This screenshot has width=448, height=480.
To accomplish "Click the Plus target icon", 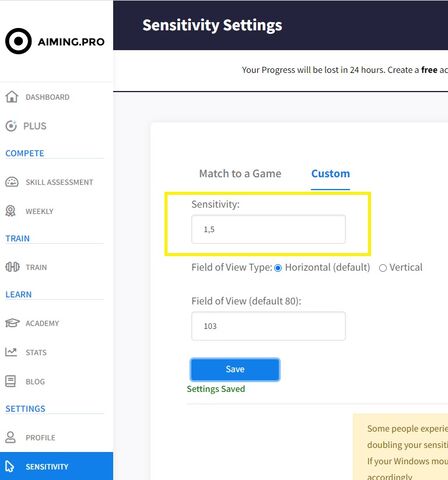I will [x=11, y=126].
